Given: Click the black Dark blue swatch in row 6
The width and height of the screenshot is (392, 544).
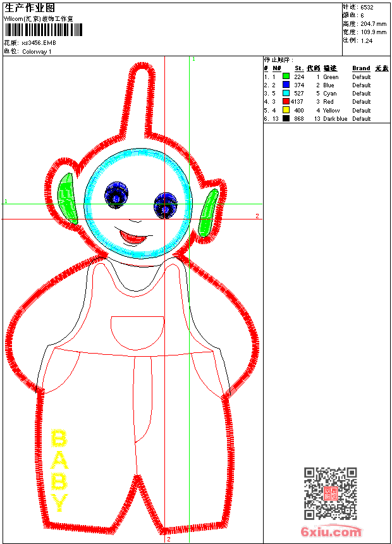Looking at the screenshot, I should click(x=286, y=118).
